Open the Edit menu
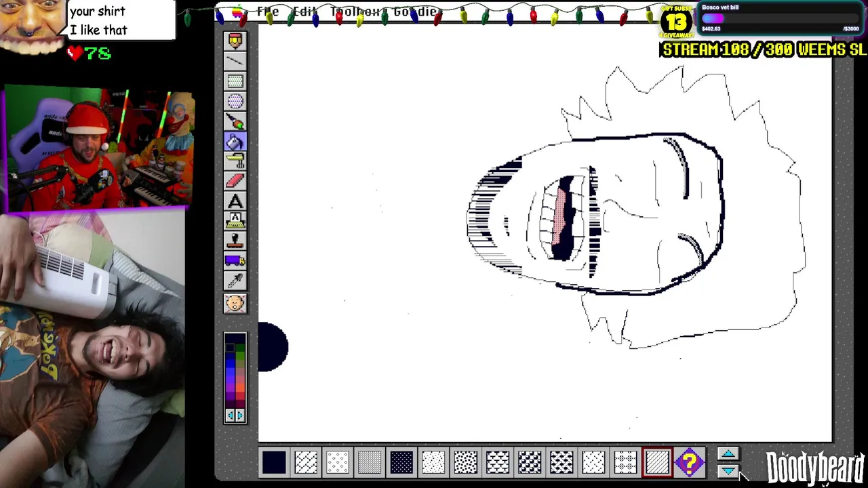Image resolution: width=868 pixels, height=488 pixels. [x=305, y=12]
